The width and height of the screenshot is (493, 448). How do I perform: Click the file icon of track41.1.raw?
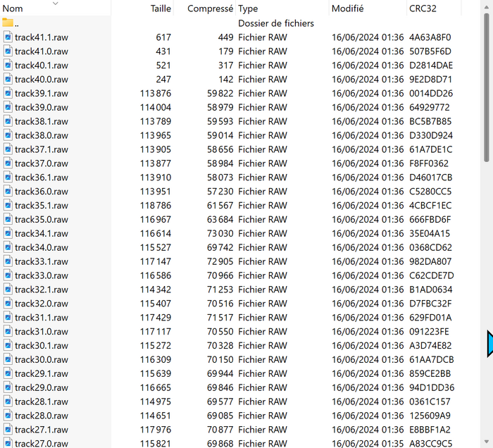pyautogui.click(x=8, y=37)
